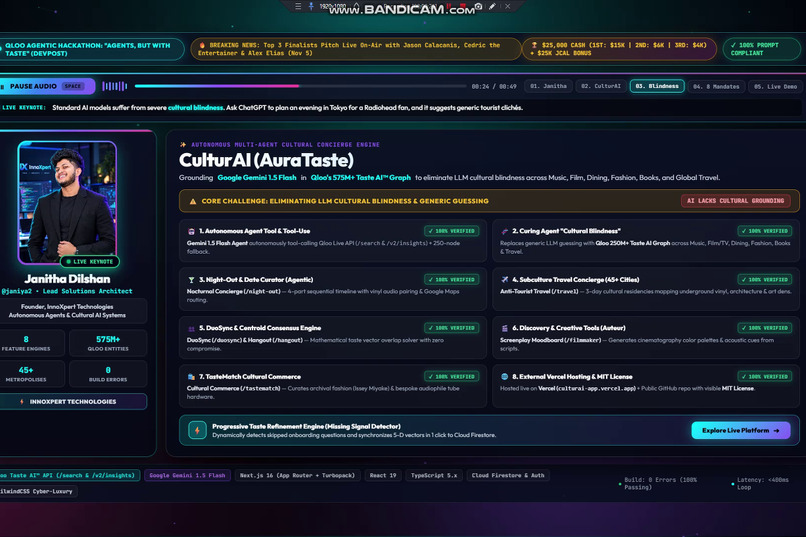The width and height of the screenshot is (806, 537).
Task: Click the sparkle icon before Autonomous Multi-Agent heading
Action: (183, 144)
